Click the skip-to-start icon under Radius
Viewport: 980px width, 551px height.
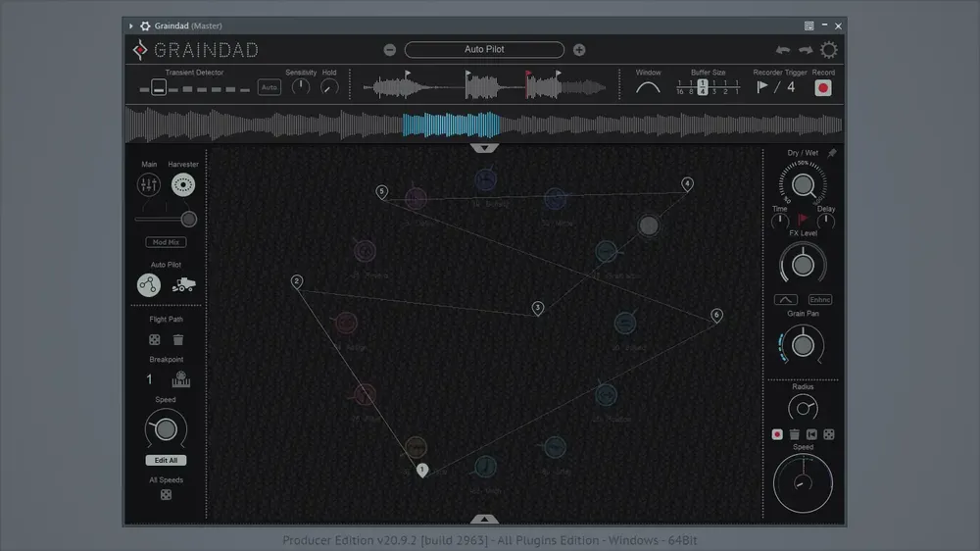[x=811, y=434]
